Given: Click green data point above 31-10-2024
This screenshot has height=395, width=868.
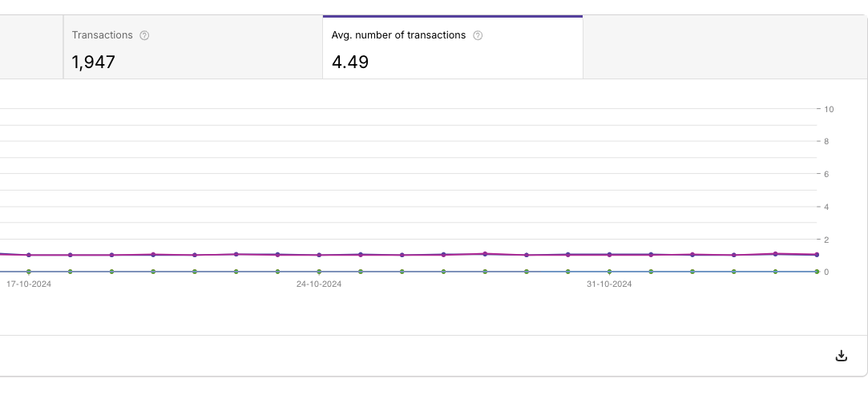Looking at the screenshot, I should click(609, 272).
